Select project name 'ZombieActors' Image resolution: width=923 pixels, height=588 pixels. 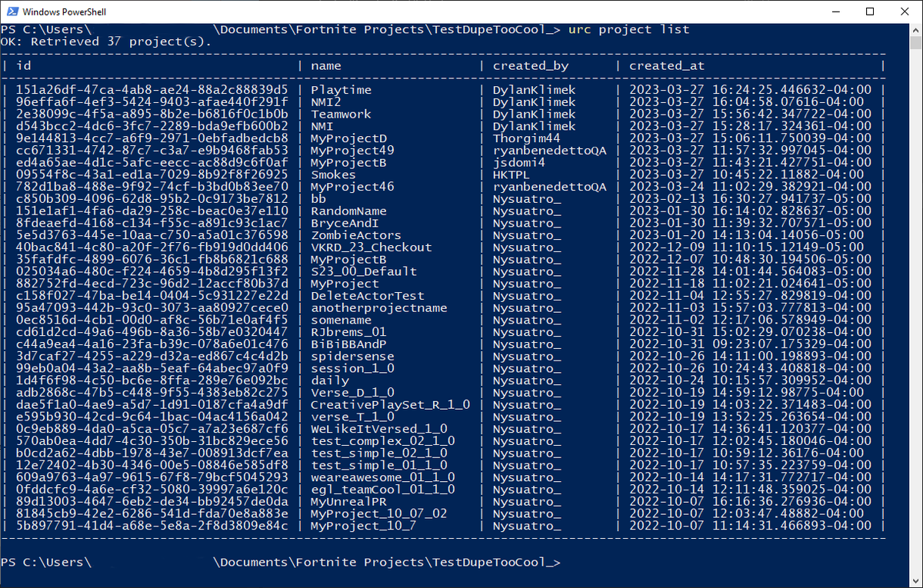point(356,235)
